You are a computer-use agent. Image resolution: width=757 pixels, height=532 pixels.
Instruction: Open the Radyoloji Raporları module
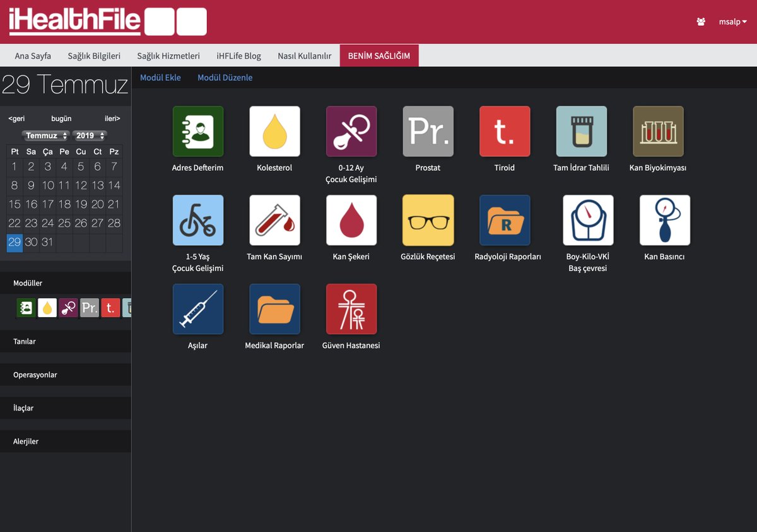click(x=505, y=220)
